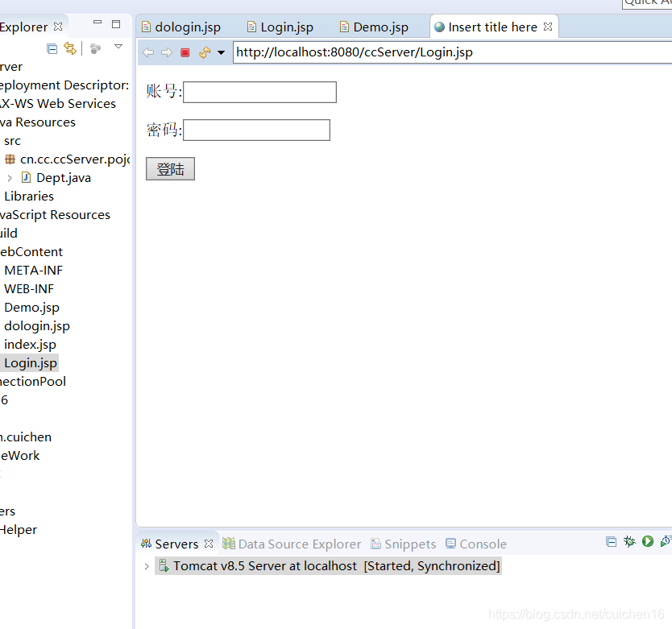Click the Quick Access search box
The width and height of the screenshot is (672, 629).
(647, 3)
